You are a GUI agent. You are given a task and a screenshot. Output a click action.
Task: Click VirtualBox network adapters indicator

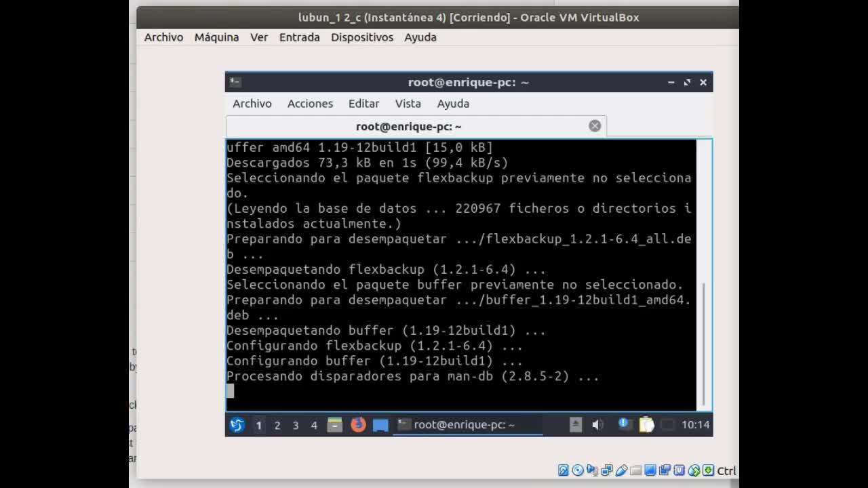pyautogui.click(x=606, y=470)
